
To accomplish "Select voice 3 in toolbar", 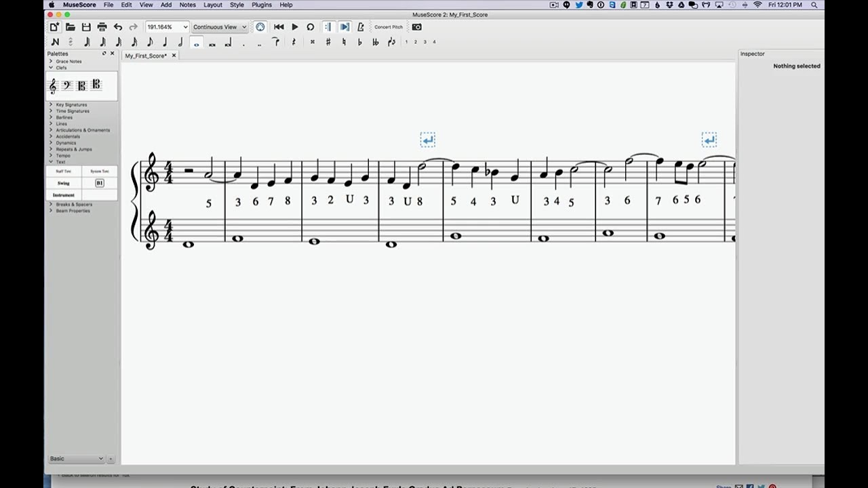I will [425, 42].
